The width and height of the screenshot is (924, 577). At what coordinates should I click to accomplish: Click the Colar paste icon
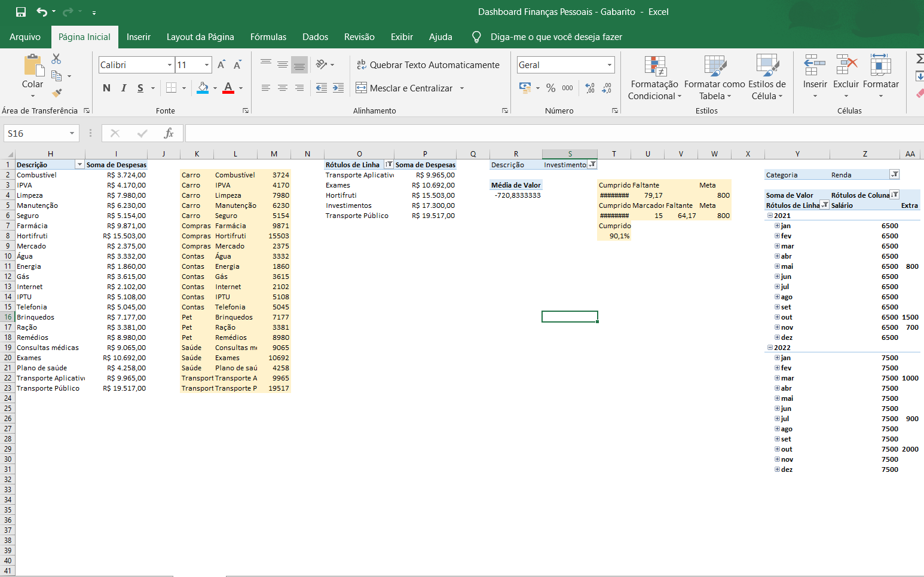[x=33, y=66]
